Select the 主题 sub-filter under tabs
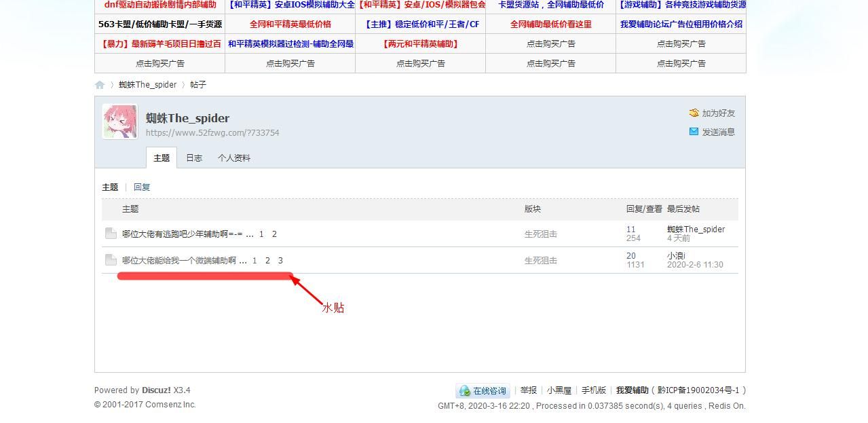Image resolution: width=868 pixels, height=423 pixels. pyautogui.click(x=110, y=187)
